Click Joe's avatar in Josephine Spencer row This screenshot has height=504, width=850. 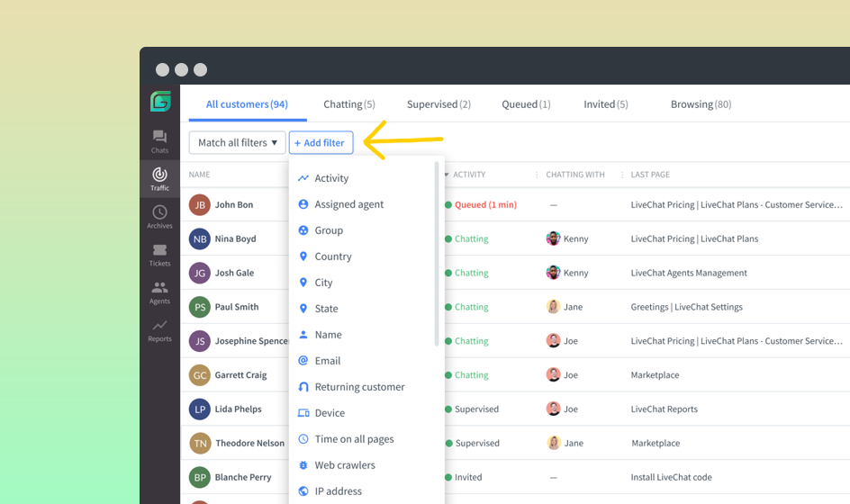[553, 341]
